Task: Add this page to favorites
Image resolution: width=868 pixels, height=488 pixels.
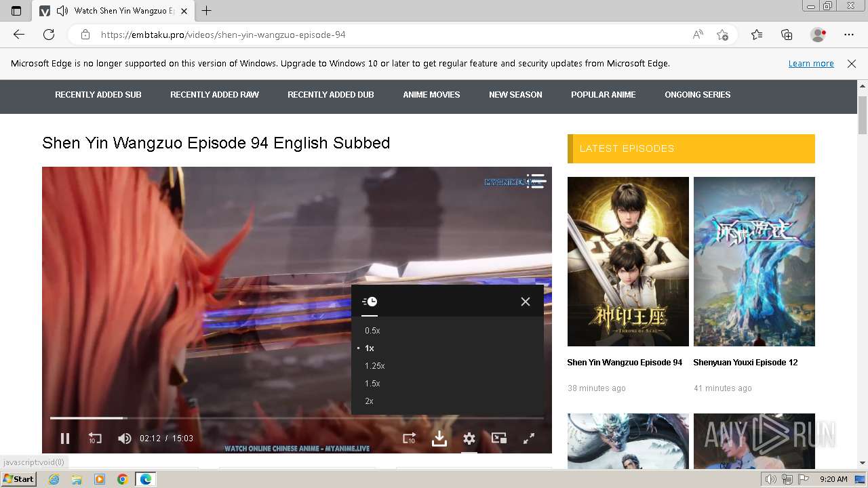Action: pos(723,35)
